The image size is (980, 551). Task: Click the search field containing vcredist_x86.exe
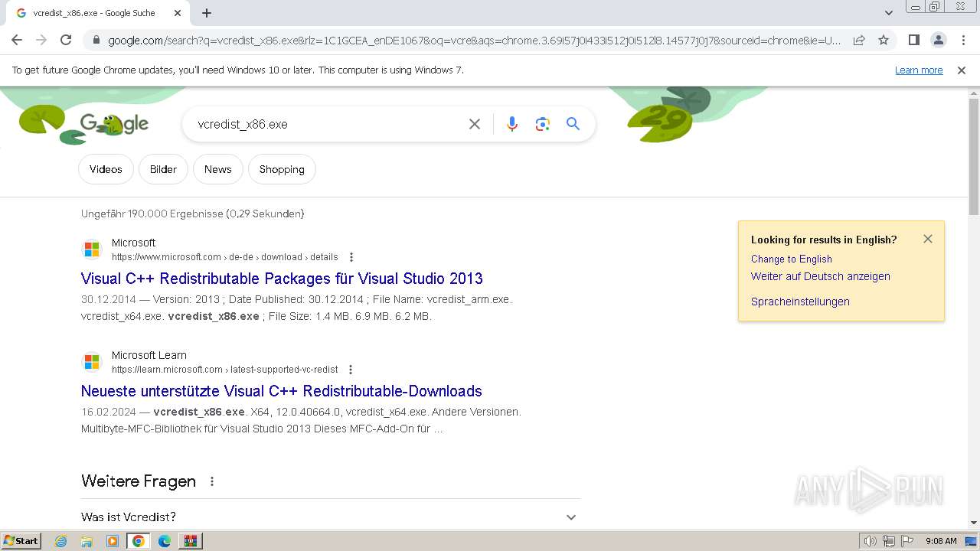(x=325, y=124)
